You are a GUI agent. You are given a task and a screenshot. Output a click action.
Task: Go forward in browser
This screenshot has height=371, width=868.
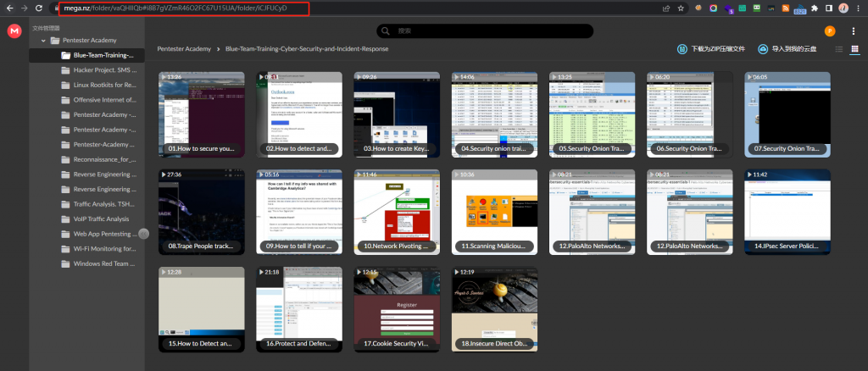(24, 8)
